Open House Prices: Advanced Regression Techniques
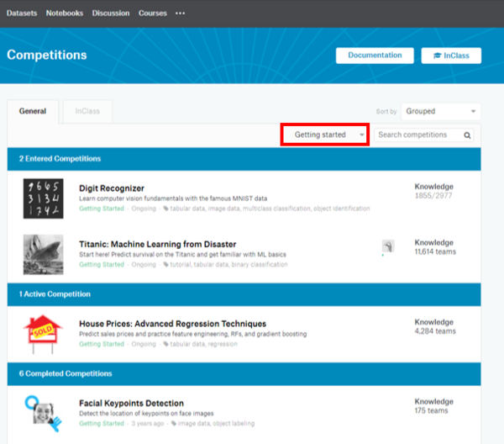This screenshot has height=444, width=504. (172, 324)
